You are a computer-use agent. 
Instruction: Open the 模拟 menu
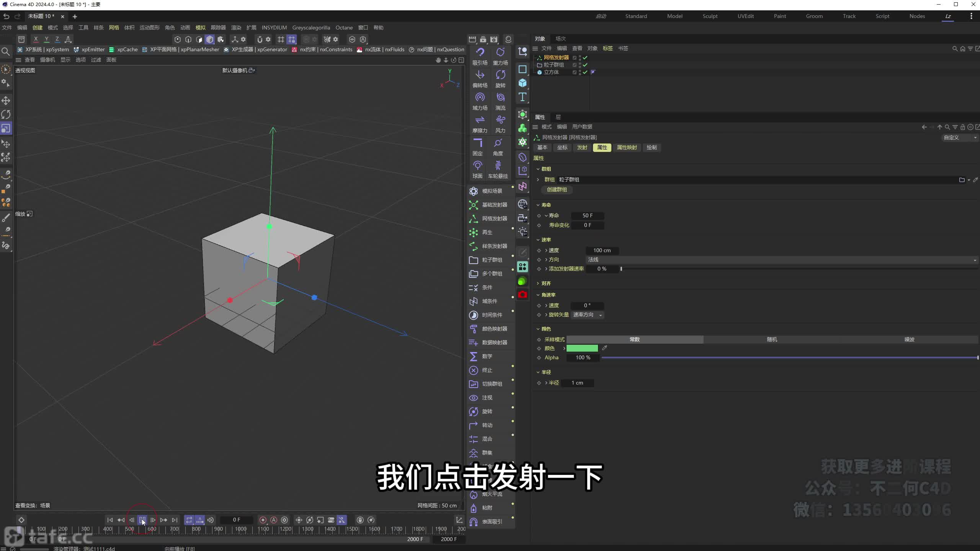200,28
